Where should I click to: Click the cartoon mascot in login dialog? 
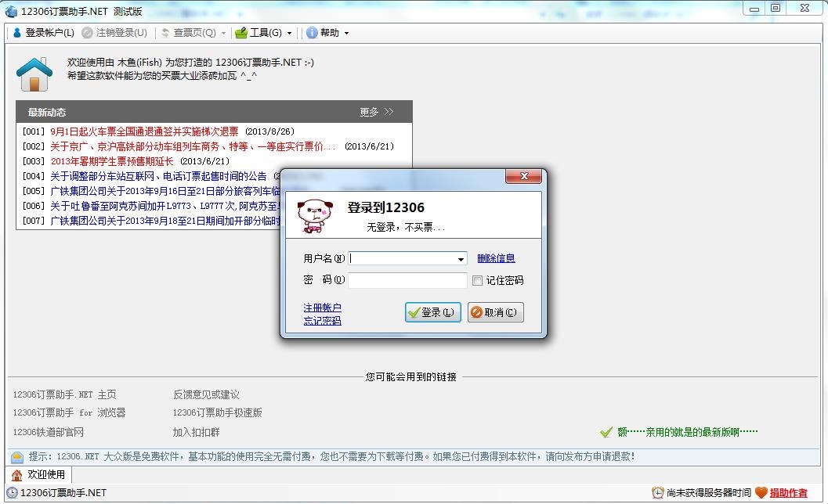point(315,215)
